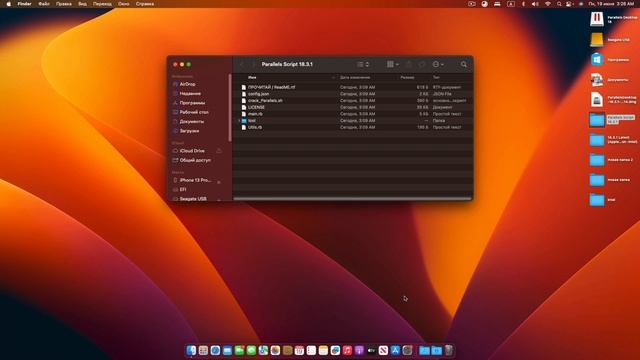Open Messages from the Dock
This screenshot has height=360, width=640.
click(251, 350)
